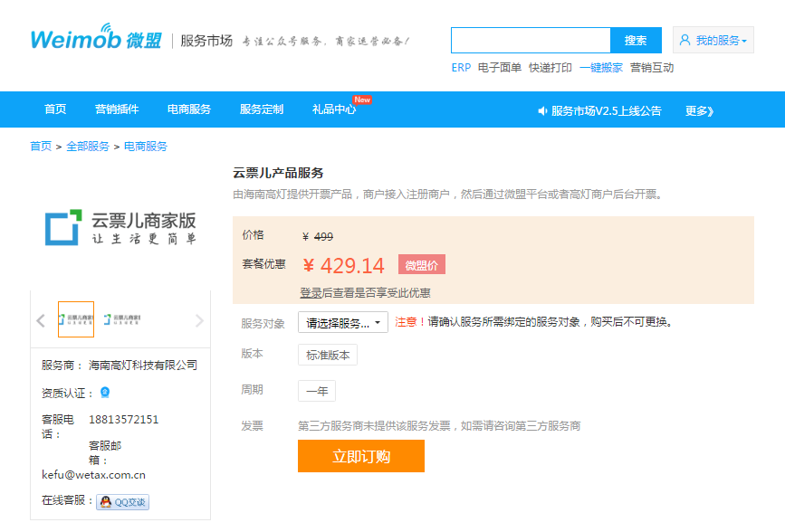Select the 一年 period option

tap(317, 391)
